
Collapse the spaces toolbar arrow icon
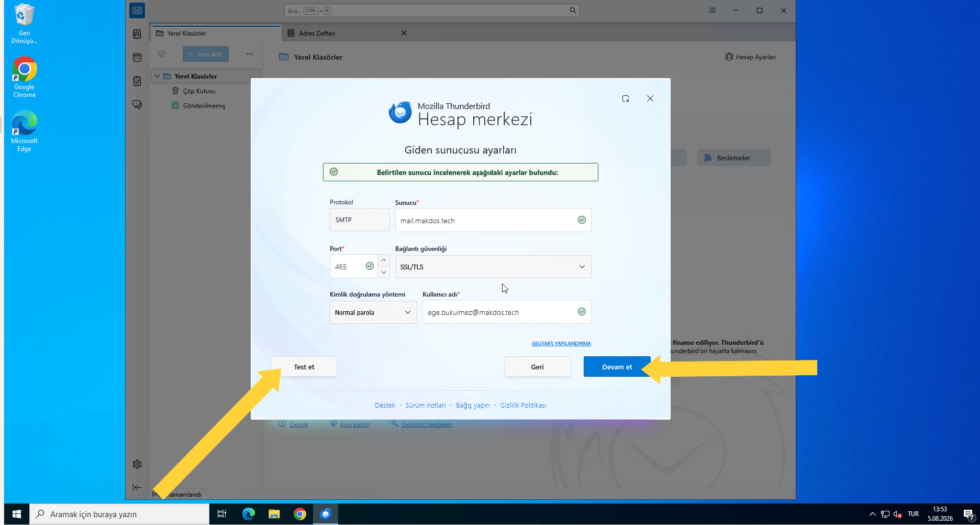[x=137, y=487]
